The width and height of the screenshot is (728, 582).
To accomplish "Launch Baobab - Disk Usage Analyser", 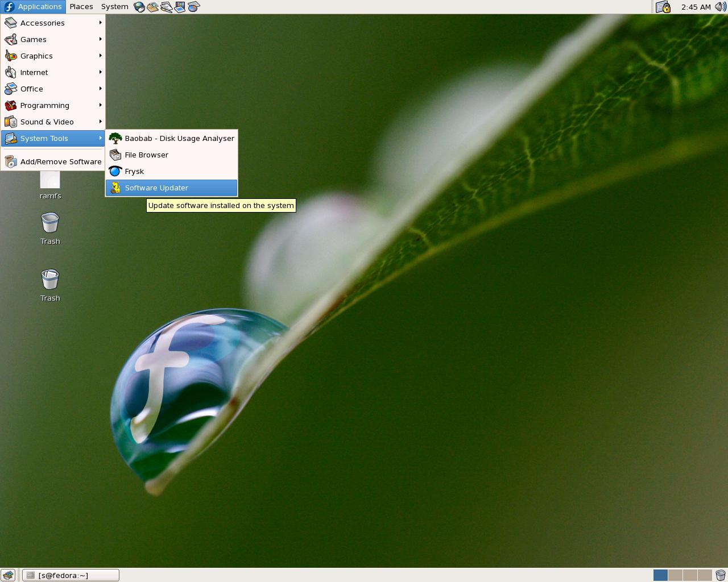I will [171, 138].
